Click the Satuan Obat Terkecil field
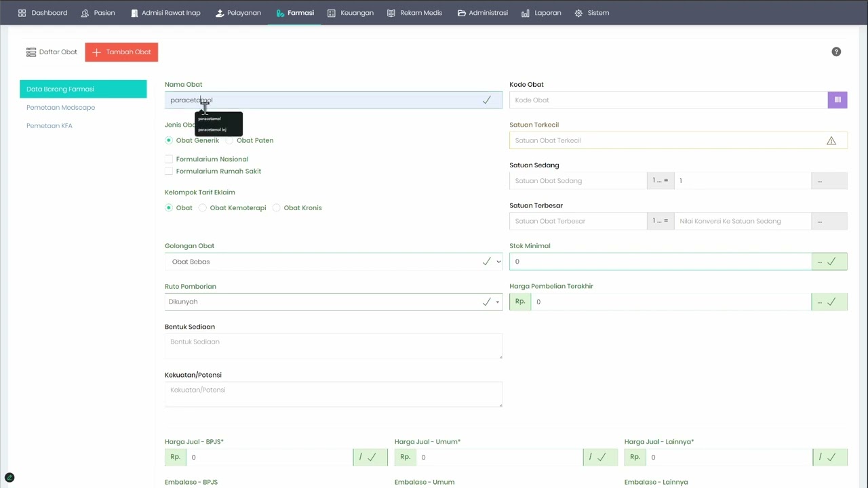This screenshot has width=868, height=488. (x=678, y=140)
